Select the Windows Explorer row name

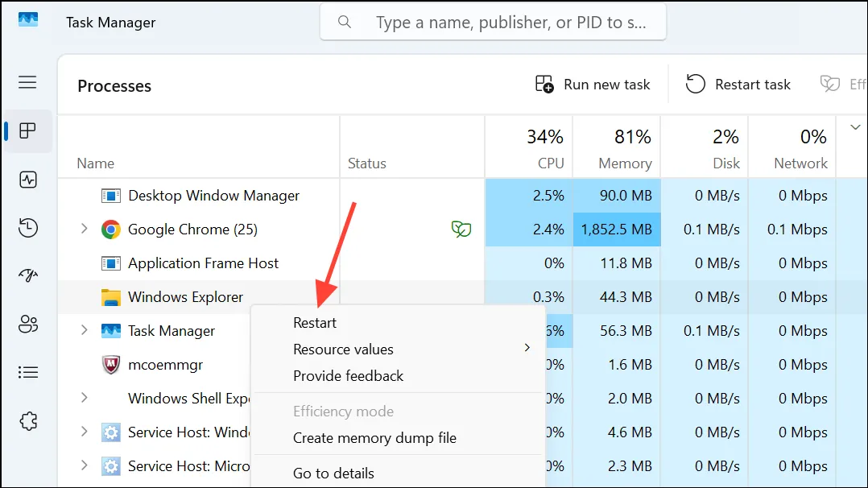(185, 297)
